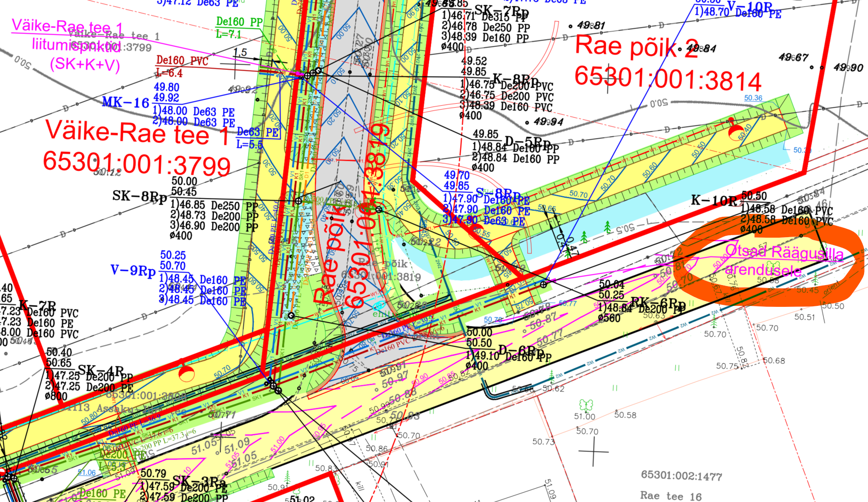Click the black cross marker below 50.70

tap(593, 451)
